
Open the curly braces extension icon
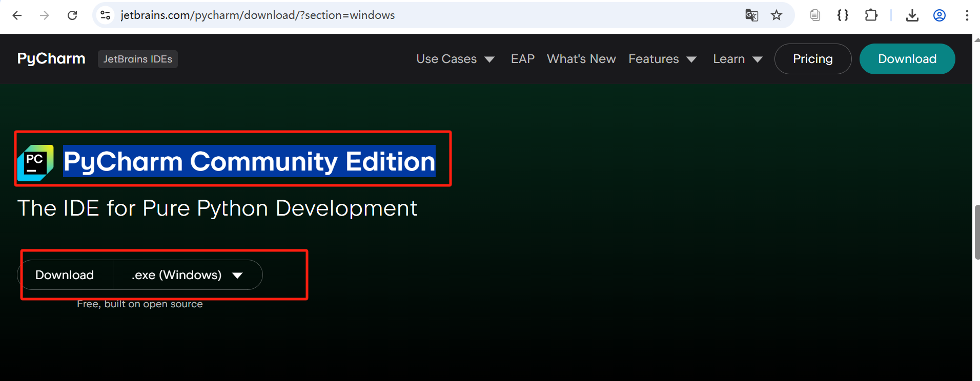pyautogui.click(x=843, y=15)
